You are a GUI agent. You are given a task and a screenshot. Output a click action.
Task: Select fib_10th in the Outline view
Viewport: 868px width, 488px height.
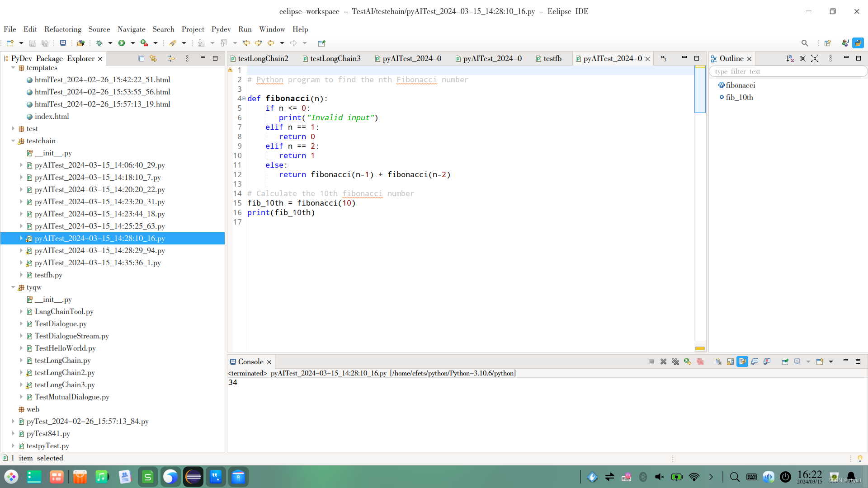[x=739, y=98]
